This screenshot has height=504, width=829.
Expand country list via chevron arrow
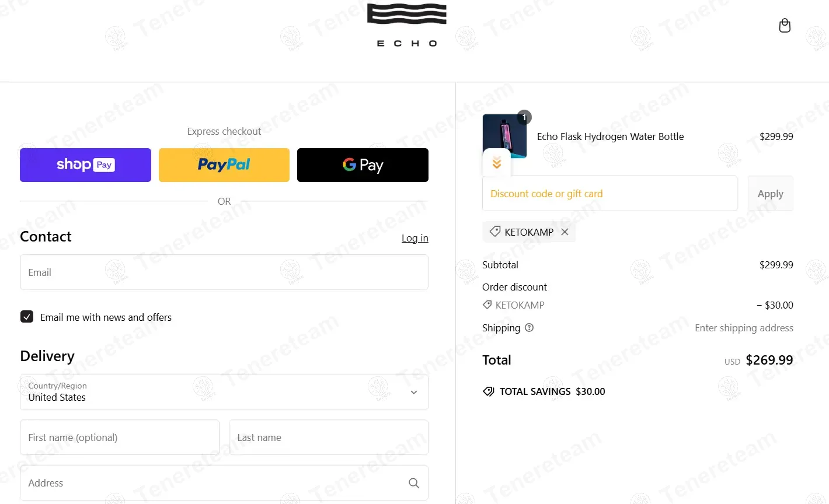(414, 393)
